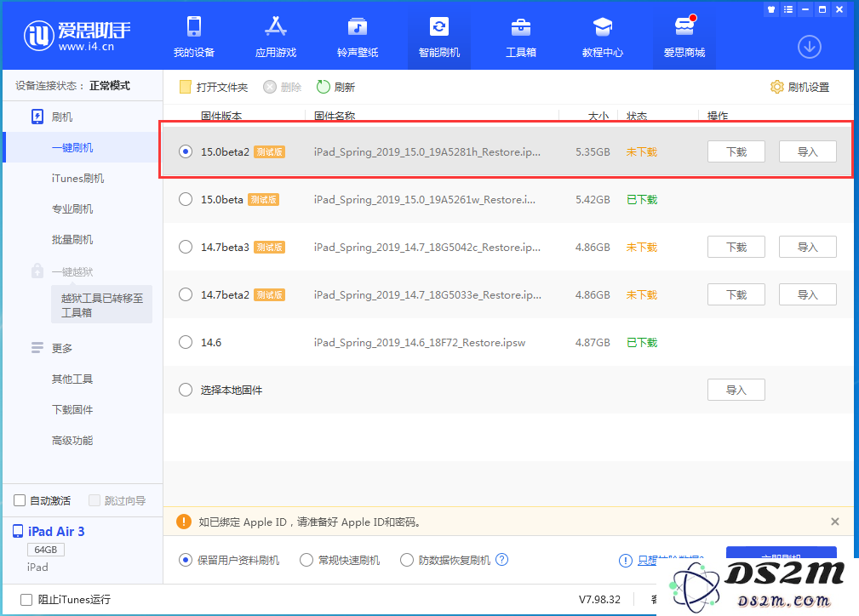Screen dimensions: 859x616
Task: Select 选择本地固件 radio button
Action: [186, 390]
